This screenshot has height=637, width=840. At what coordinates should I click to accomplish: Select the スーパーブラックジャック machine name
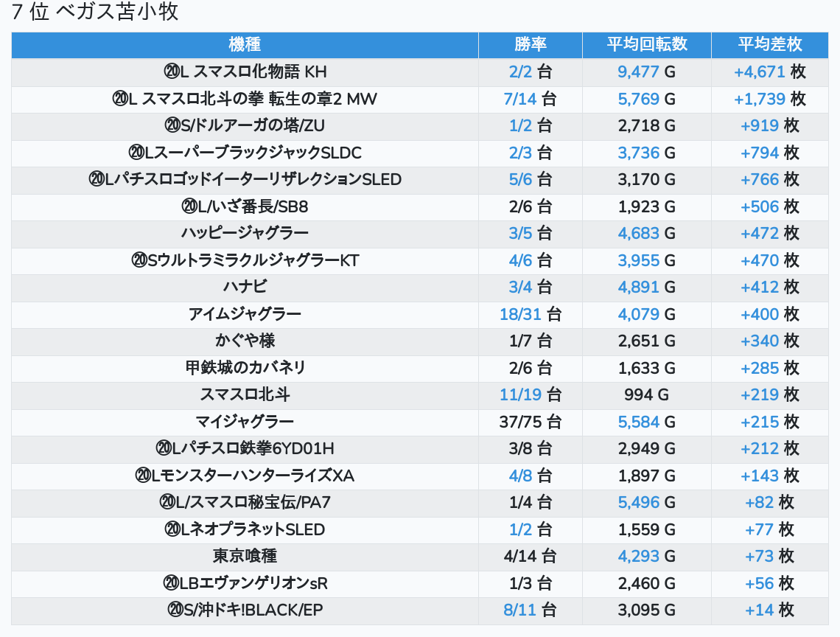(x=245, y=153)
